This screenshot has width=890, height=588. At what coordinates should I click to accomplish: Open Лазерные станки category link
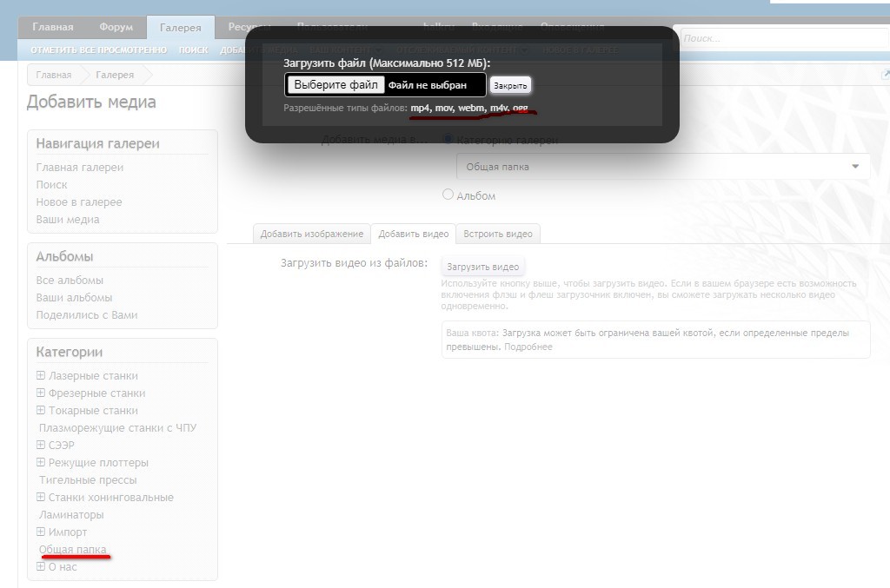click(93, 376)
